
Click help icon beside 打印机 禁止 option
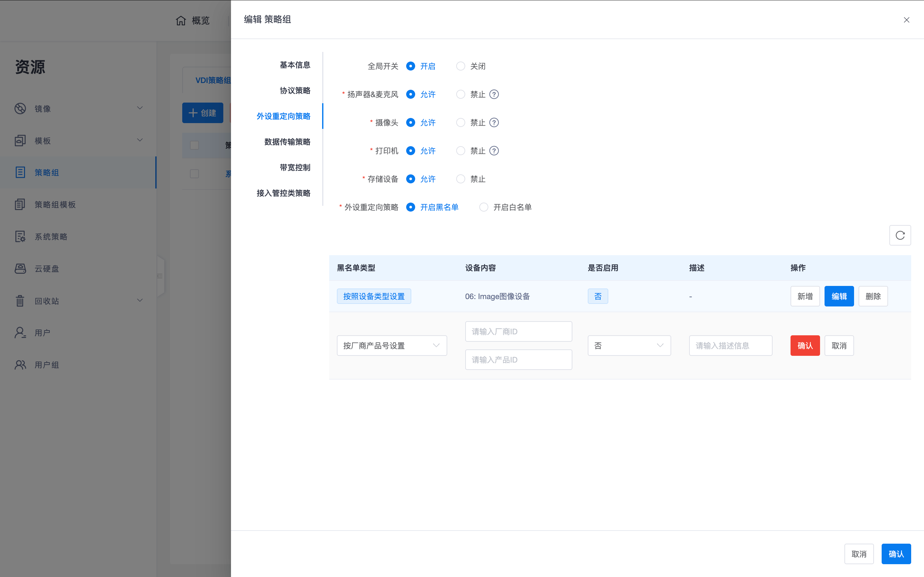coord(494,151)
